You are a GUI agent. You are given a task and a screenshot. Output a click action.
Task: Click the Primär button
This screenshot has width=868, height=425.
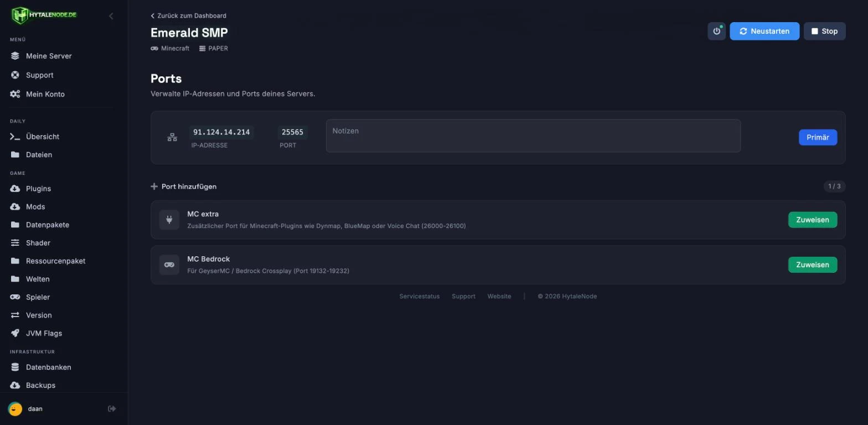coord(818,137)
